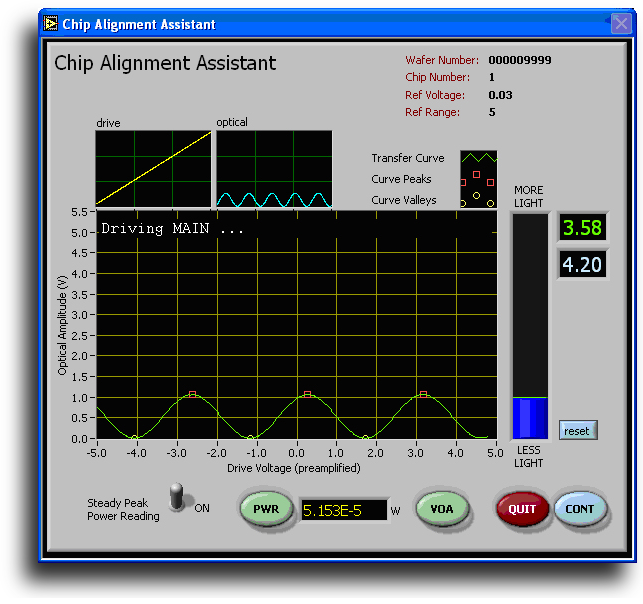The width and height of the screenshot is (643, 604).
Task: Click the Curve Peaks legend symbol
Action: click(478, 179)
